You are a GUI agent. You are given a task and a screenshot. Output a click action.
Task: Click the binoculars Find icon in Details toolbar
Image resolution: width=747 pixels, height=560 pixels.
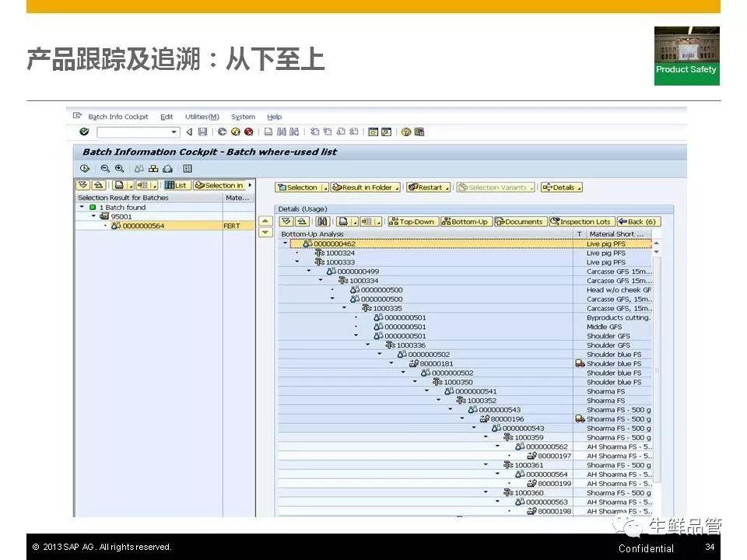click(x=322, y=222)
